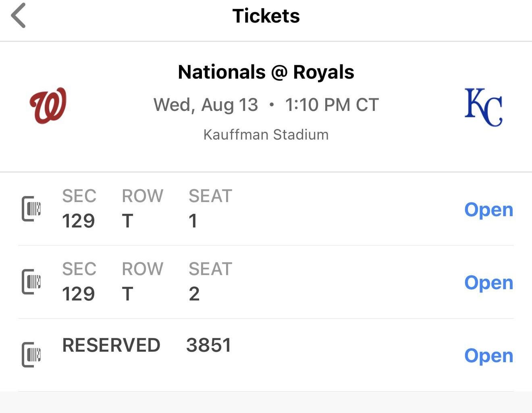Image resolution: width=532 pixels, height=413 pixels.
Task: Tap the Tickets title
Action: tap(266, 16)
